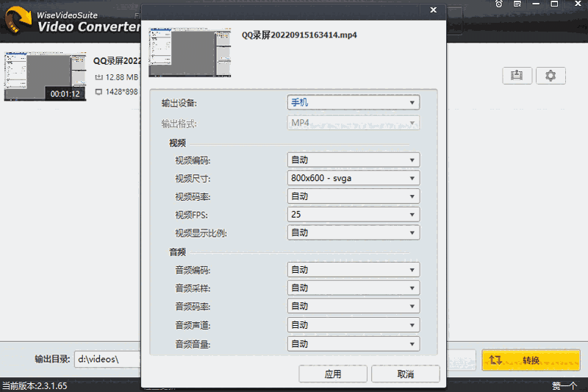Click the title bar skin icon
588x392 pixels.
(x=499, y=4)
